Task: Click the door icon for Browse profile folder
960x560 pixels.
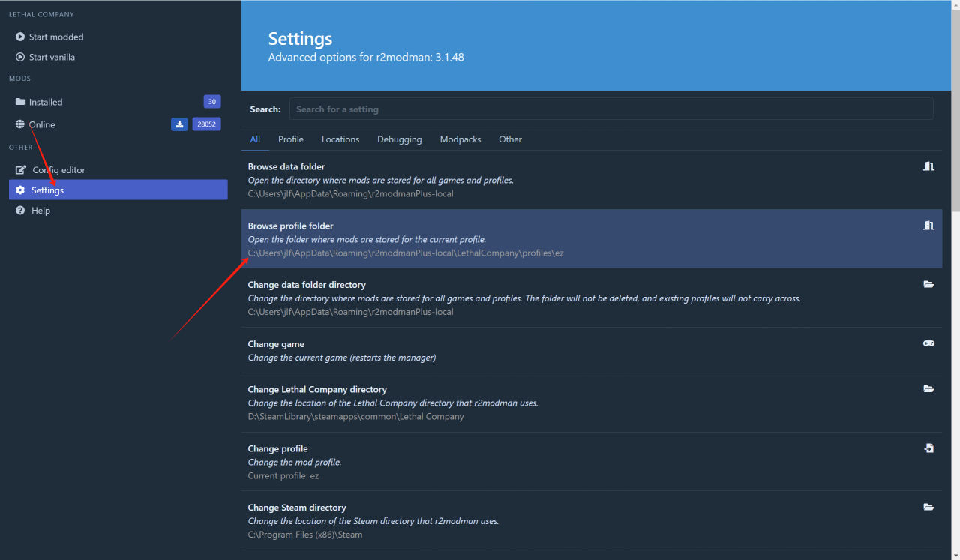Action: pyautogui.click(x=928, y=226)
